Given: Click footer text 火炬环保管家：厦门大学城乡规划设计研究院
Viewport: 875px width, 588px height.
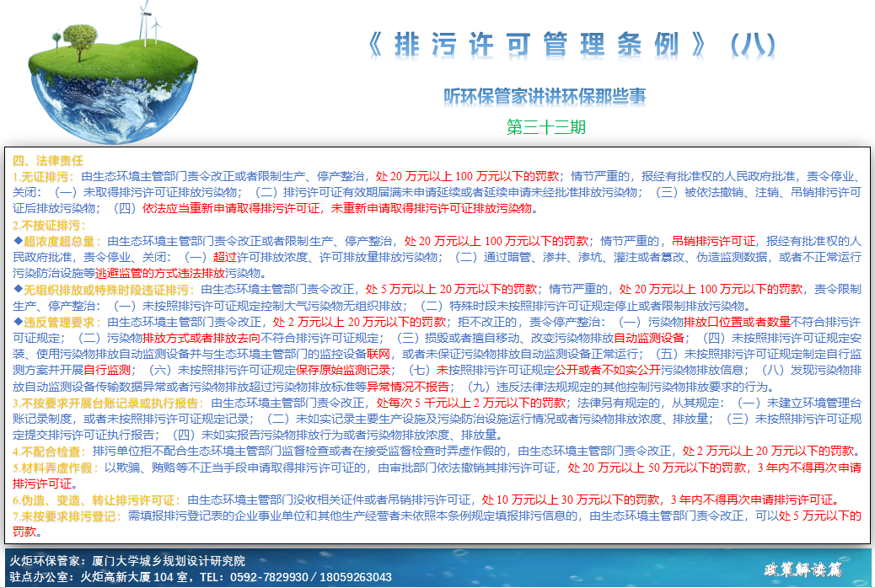Looking at the screenshot, I should [x=127, y=561].
